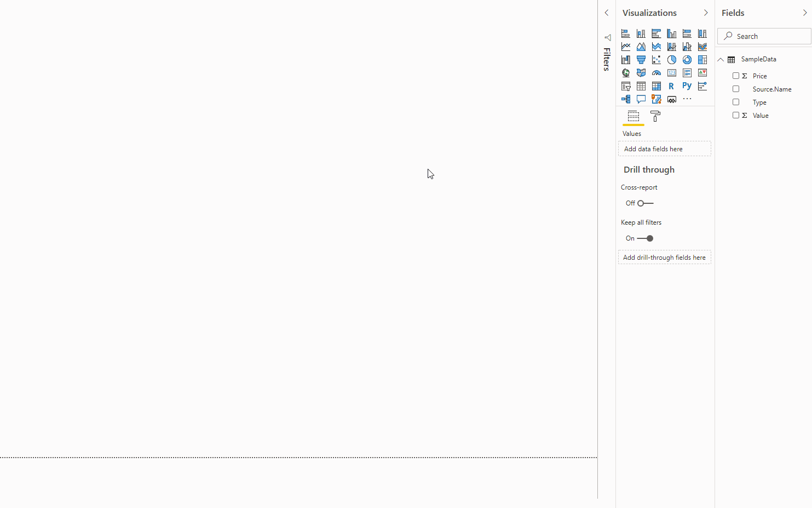Viewport: 812px width, 508px height.
Task: Disable Keep all filters
Action: [x=644, y=238]
